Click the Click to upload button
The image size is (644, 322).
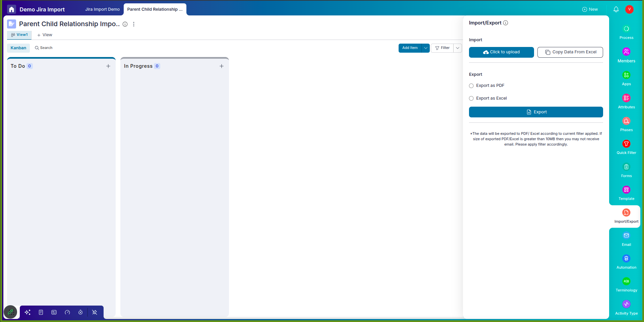coord(501,52)
